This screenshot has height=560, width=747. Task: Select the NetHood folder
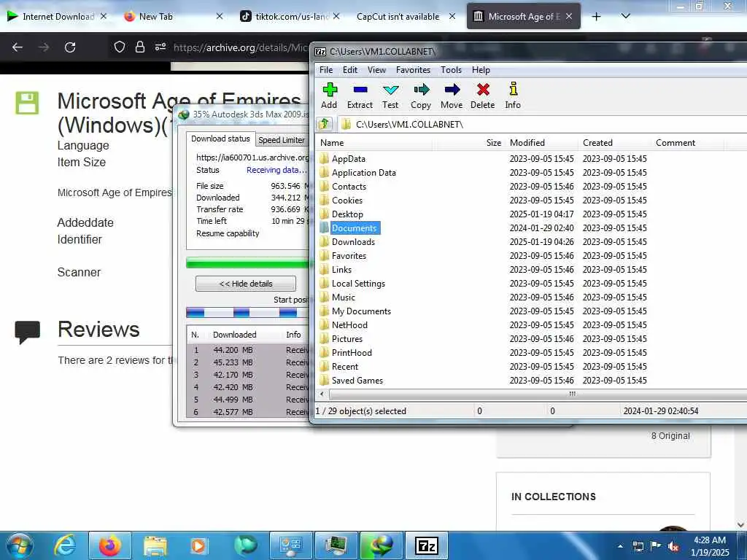(349, 324)
